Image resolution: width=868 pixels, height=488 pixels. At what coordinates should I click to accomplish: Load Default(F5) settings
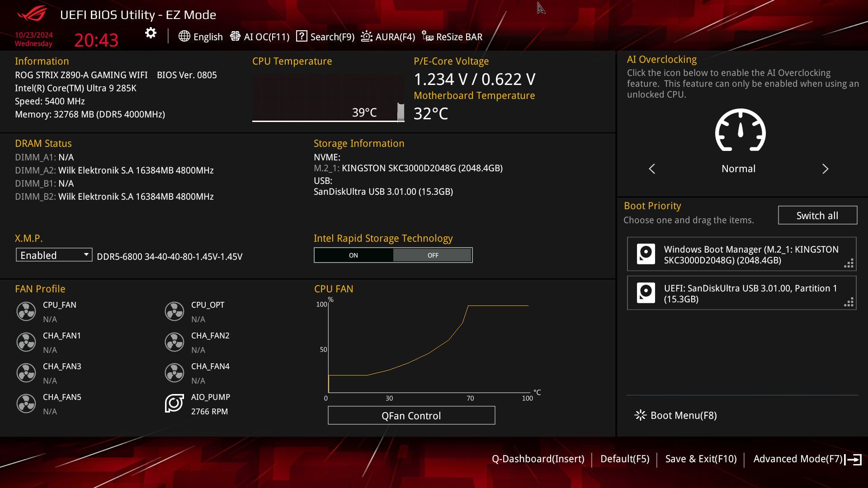pyautogui.click(x=625, y=459)
